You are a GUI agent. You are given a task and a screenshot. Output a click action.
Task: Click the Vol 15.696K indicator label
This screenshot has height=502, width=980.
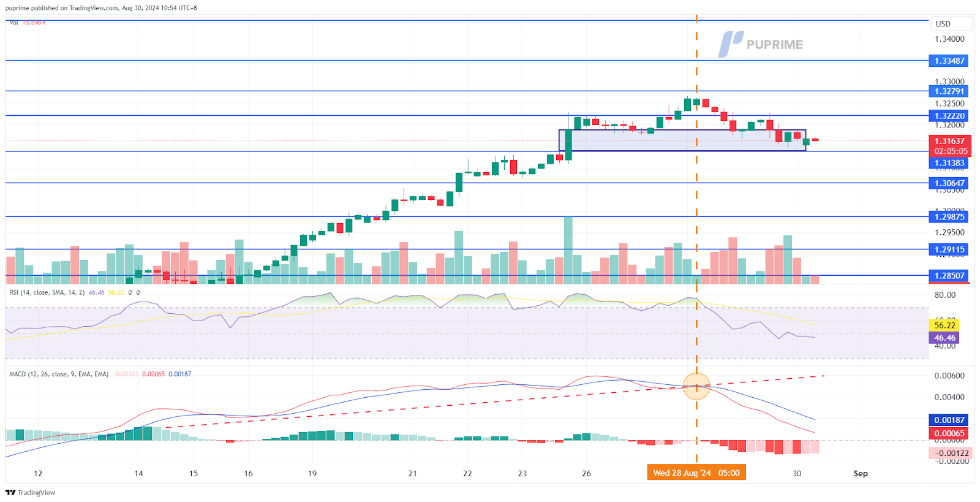(x=28, y=22)
